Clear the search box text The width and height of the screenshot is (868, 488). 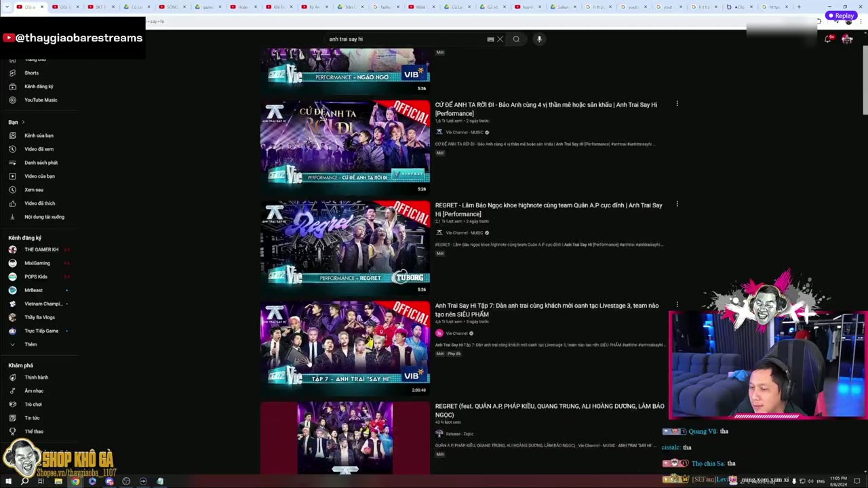click(x=500, y=39)
